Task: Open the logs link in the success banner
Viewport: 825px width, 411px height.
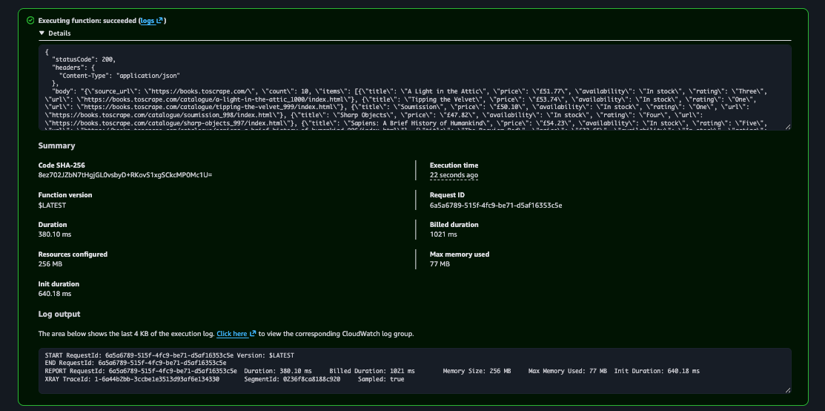Action: [x=152, y=21]
